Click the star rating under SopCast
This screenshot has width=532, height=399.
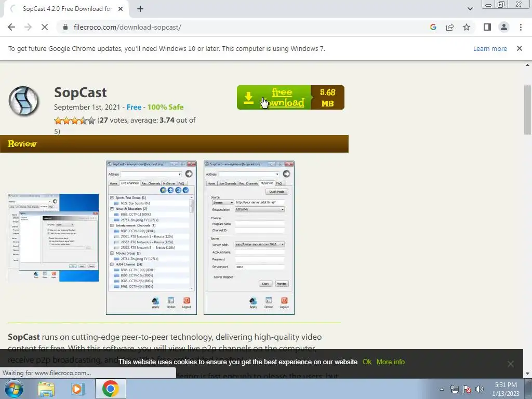point(75,121)
